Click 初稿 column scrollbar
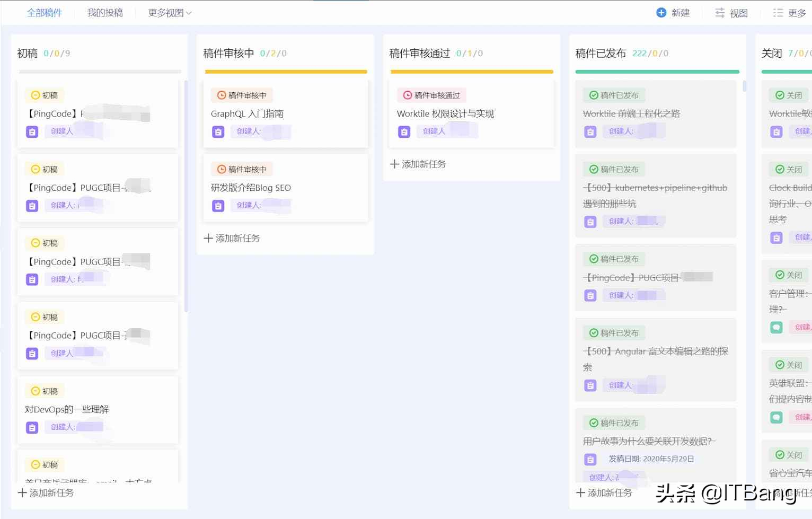The height and width of the screenshot is (519, 812). pyautogui.click(x=186, y=196)
